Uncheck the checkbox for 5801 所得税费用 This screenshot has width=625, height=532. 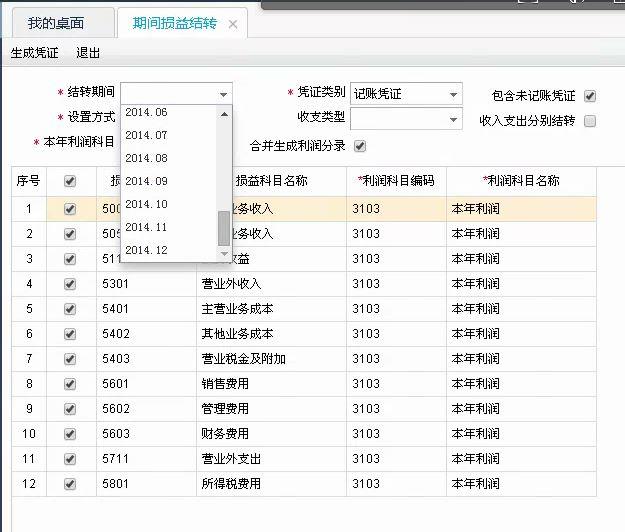point(70,484)
